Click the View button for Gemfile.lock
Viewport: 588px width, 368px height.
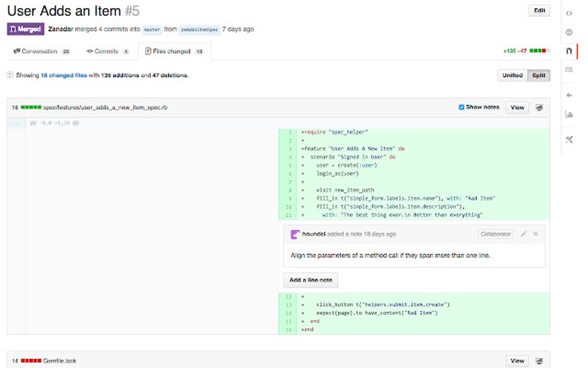(517, 361)
